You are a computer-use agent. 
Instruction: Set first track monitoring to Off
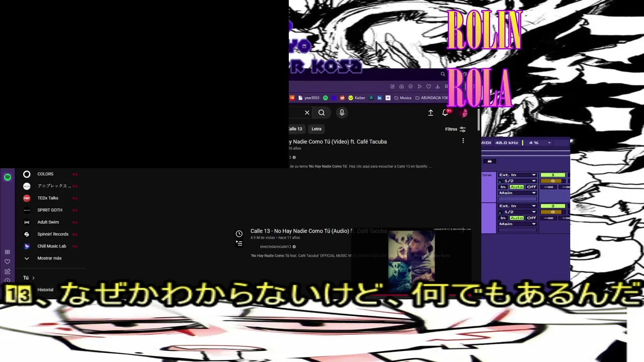[x=531, y=187]
